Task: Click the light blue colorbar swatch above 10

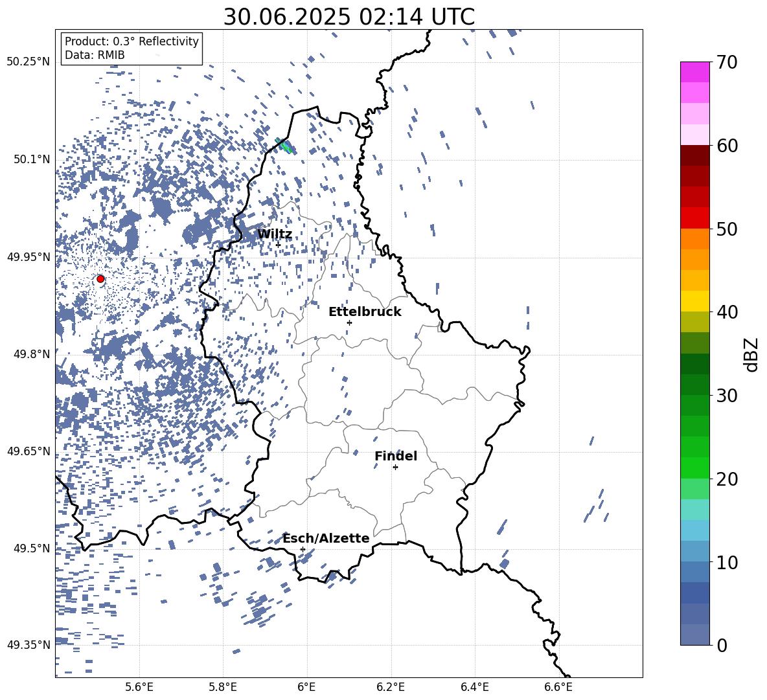Action: click(x=694, y=530)
